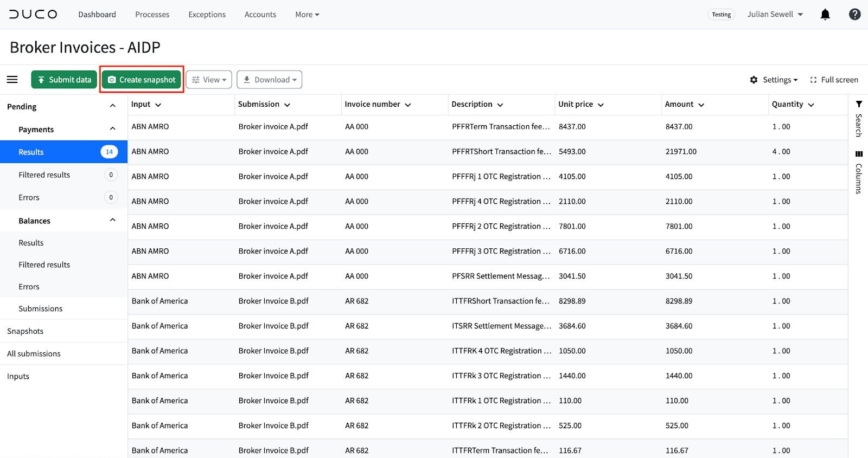Click Submit data button
Screen dimensions: 868x458
point(64,80)
